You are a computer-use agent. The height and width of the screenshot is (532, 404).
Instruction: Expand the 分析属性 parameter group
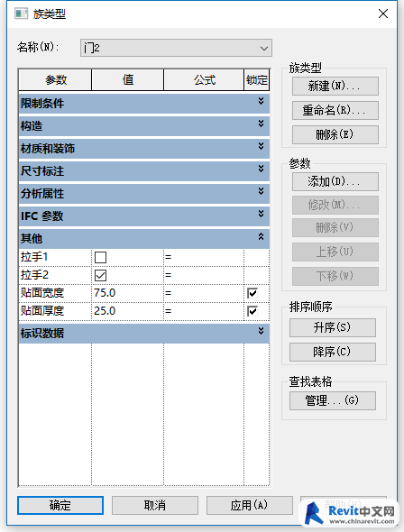261,191
